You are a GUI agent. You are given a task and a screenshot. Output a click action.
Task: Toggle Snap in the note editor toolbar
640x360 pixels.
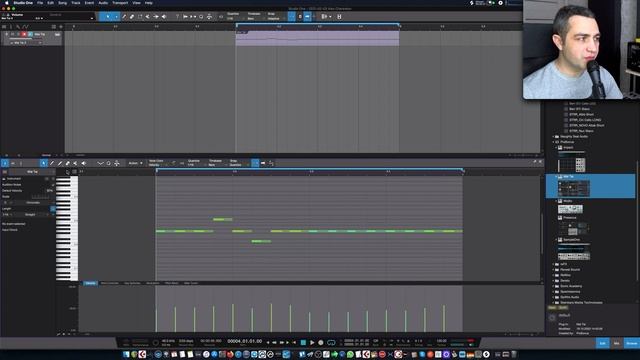tap(255, 163)
